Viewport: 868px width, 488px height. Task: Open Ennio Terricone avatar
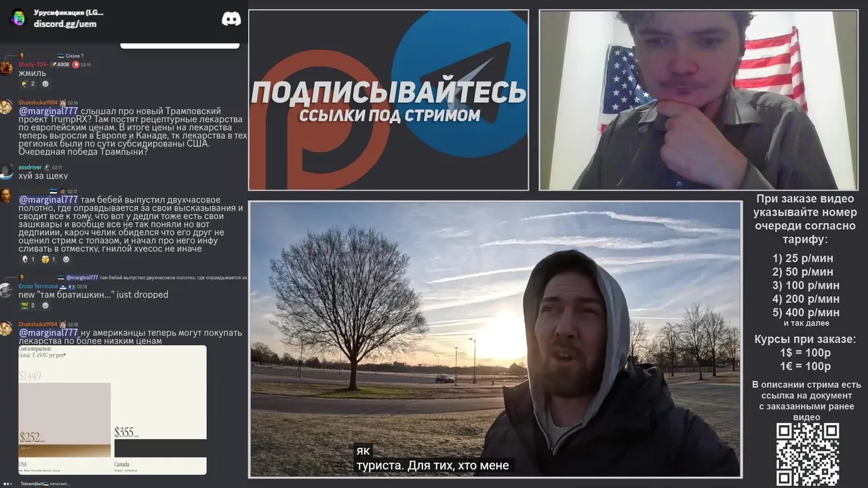coord(6,291)
